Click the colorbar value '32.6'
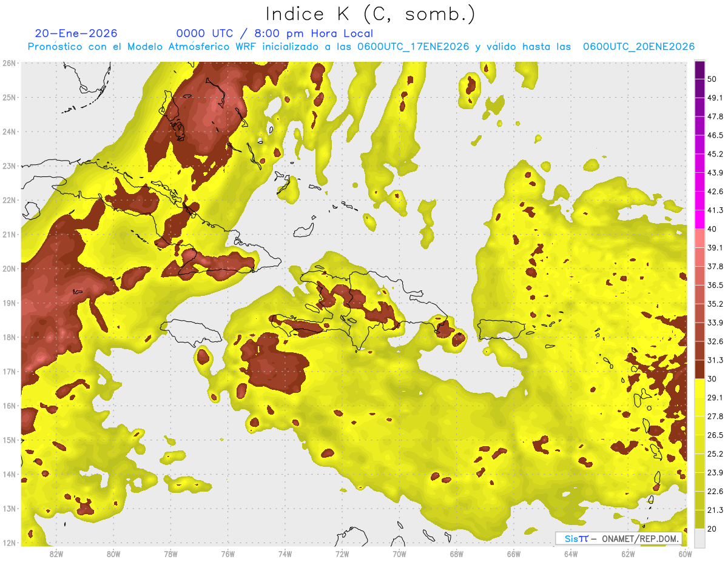This screenshot has width=728, height=562. [x=715, y=341]
